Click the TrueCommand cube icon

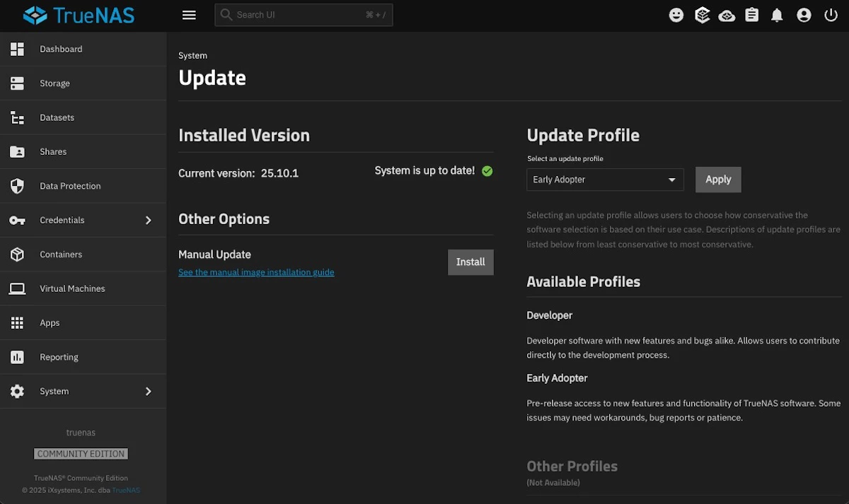(702, 14)
